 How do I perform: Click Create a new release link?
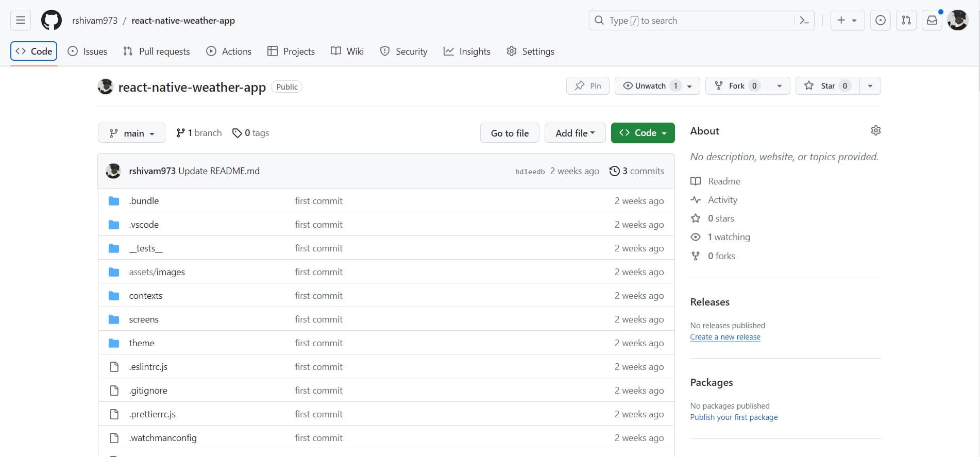tap(725, 337)
